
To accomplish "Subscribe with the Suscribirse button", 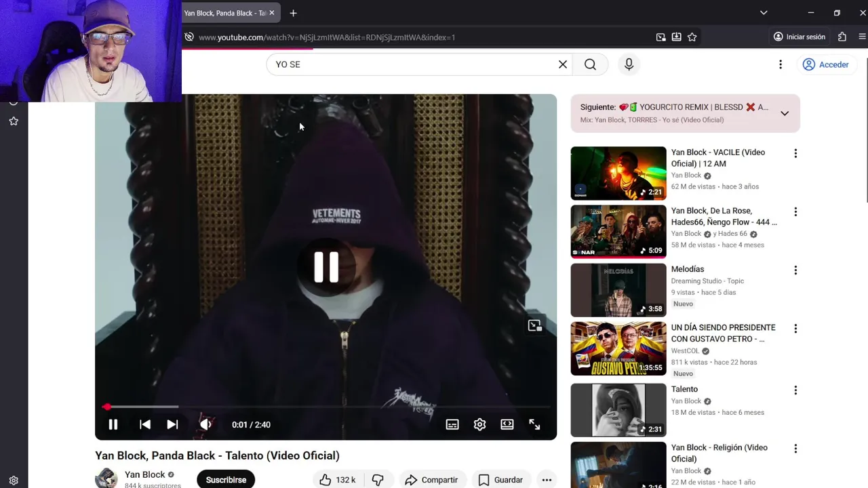I will point(226,479).
